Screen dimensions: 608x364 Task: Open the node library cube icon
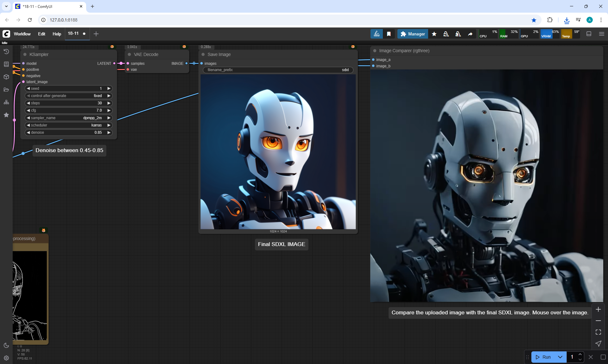click(6, 77)
